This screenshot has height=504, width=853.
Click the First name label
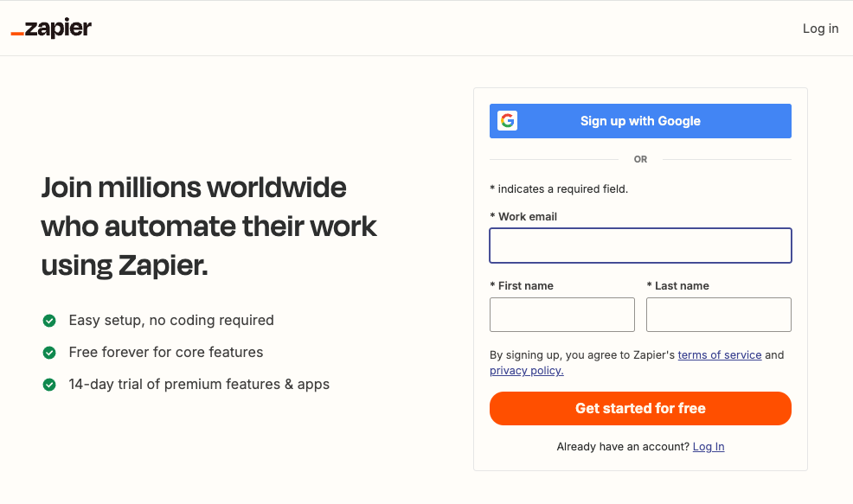tap(525, 286)
